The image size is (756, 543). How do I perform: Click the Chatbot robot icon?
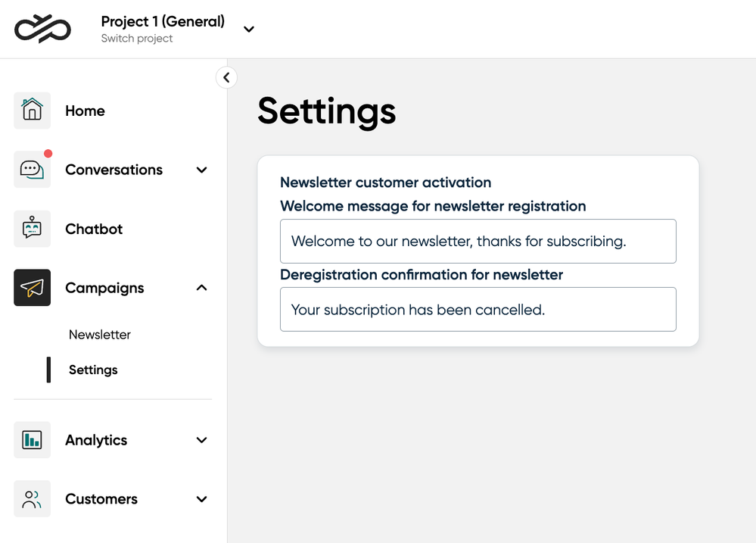click(x=33, y=229)
